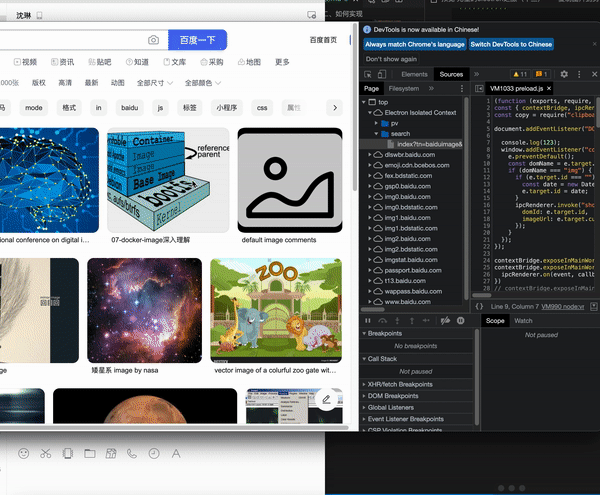Click Switch DevTools to Chinese button
The image size is (600, 495).
[511, 44]
